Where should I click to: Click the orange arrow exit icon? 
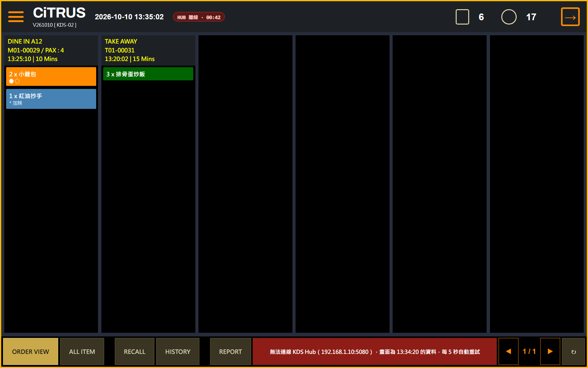(570, 17)
